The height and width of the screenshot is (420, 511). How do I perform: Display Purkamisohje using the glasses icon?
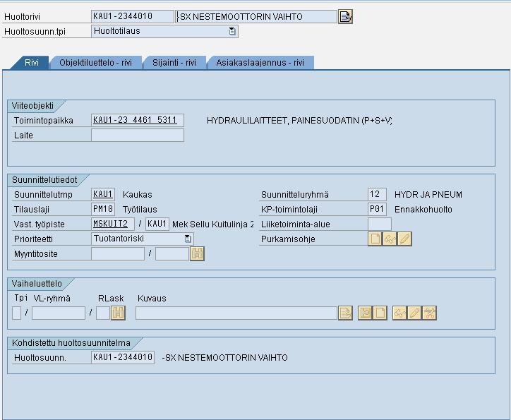[x=390, y=239]
